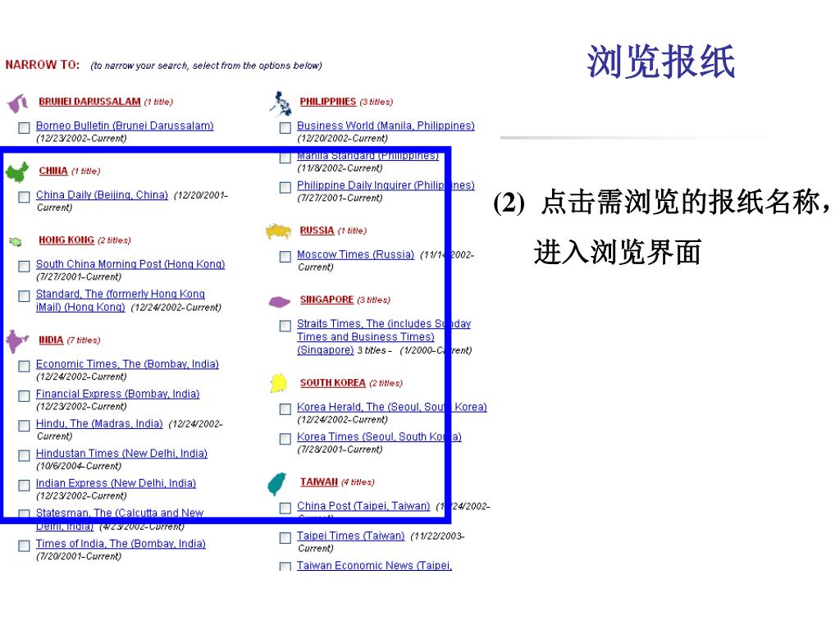Select the Business World checkbox
840x630 pixels.
click(285, 127)
